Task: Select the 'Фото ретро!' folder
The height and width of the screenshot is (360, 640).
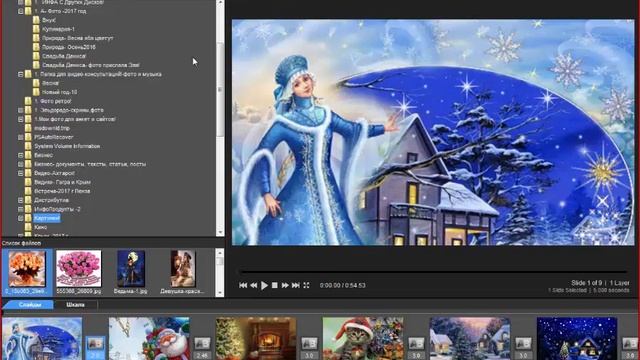Action: point(53,101)
